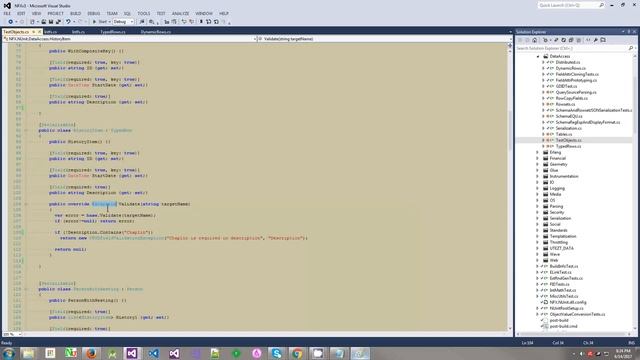Viewport: 640px width, 360px height.
Task: Open the TOOLS menu
Action: pyautogui.click(x=144, y=13)
